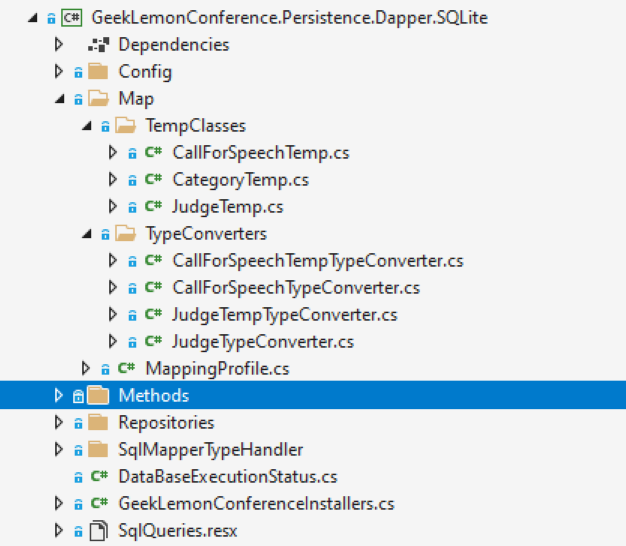Click the C# icon of CallForSpeechTempTypeConverter.cs
Screen dimensions: 626x546
coord(153,260)
